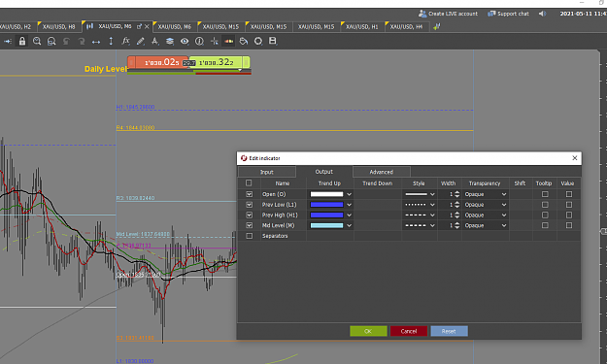Switch to the Output tab
The width and height of the screenshot is (607, 364).
[324, 172]
